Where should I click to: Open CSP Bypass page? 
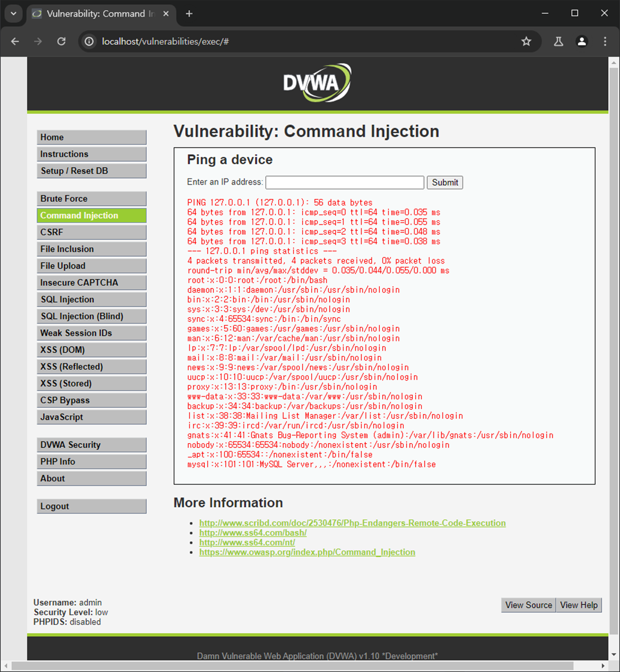pyautogui.click(x=92, y=400)
